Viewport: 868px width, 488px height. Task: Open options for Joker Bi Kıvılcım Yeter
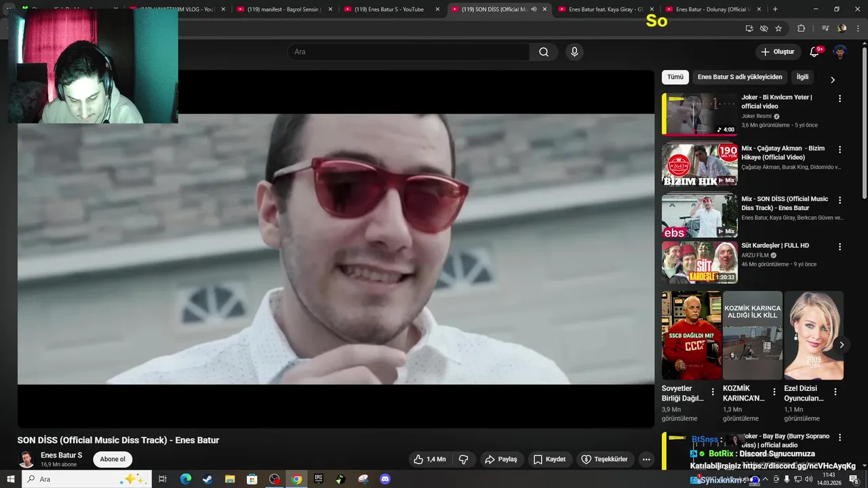pyautogui.click(x=840, y=99)
